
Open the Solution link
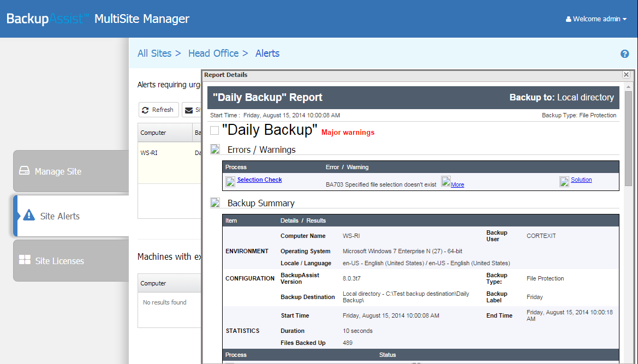581,180
